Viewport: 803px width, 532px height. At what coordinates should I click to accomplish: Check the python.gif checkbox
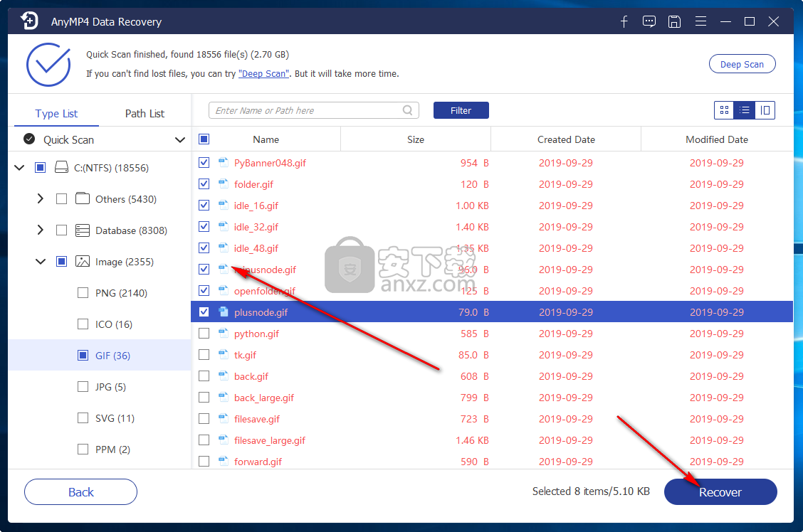click(x=204, y=333)
